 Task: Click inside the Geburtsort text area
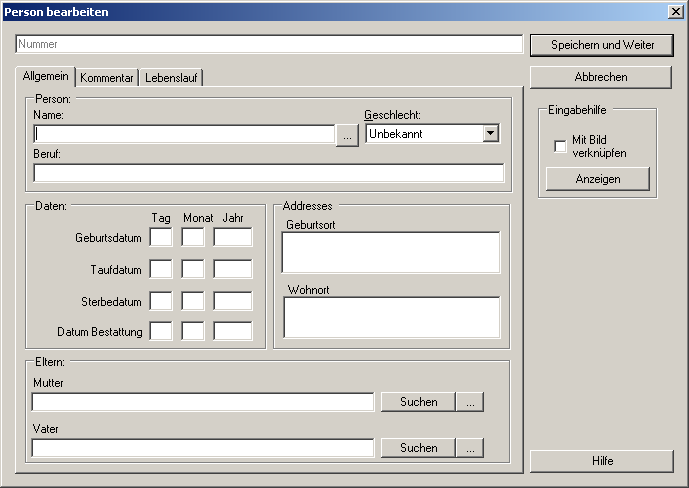391,253
